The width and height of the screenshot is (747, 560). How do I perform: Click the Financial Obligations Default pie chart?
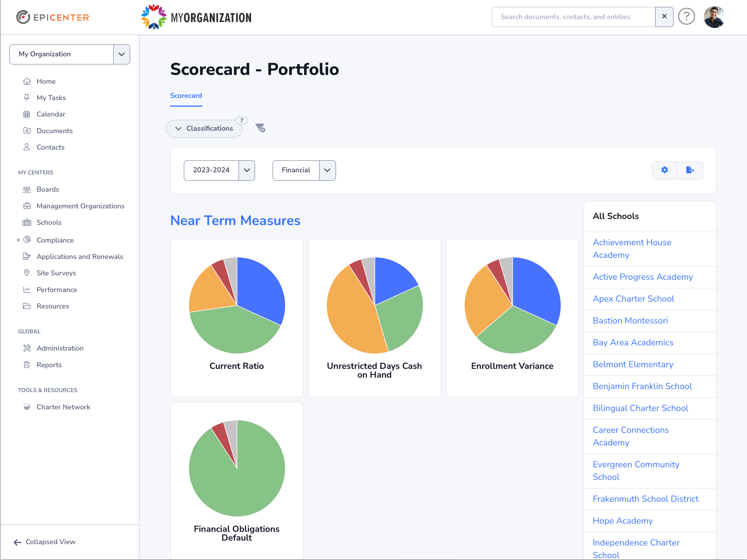click(x=237, y=468)
